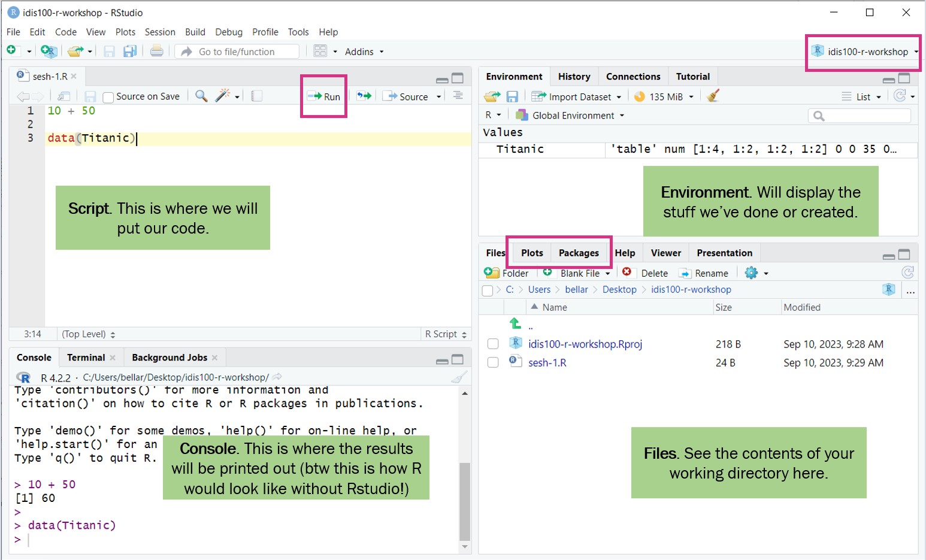The width and height of the screenshot is (926, 560).
Task: Click the Rename button in Files pane
Action: tap(704, 273)
